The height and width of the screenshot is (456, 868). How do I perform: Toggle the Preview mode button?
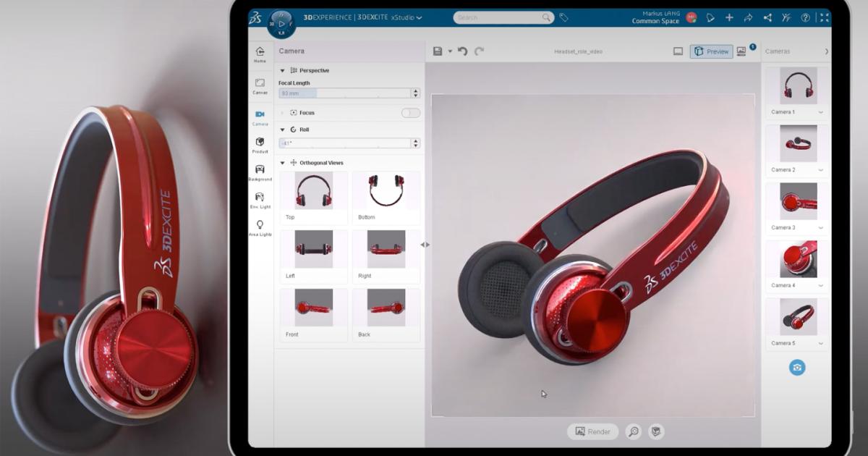[711, 51]
